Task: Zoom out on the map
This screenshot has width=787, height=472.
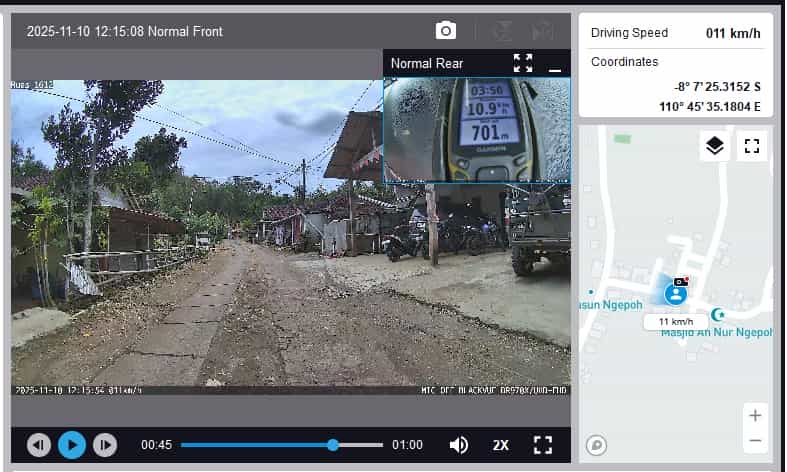Action: tap(755, 440)
